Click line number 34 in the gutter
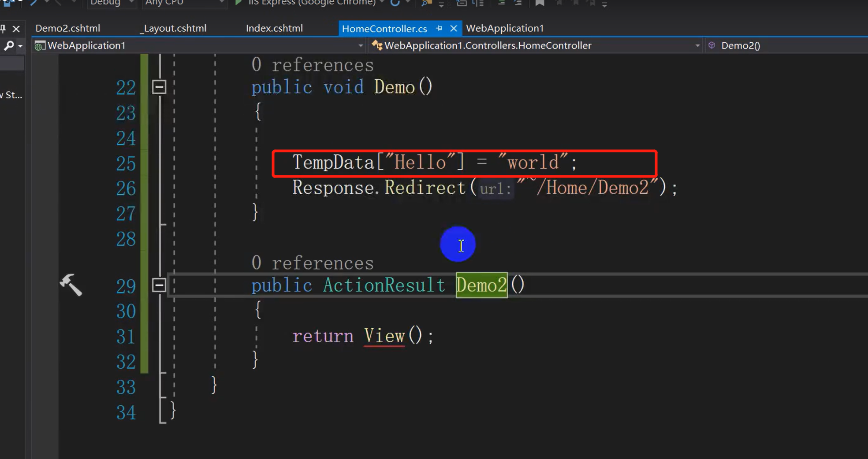The height and width of the screenshot is (459, 868). pyautogui.click(x=126, y=413)
